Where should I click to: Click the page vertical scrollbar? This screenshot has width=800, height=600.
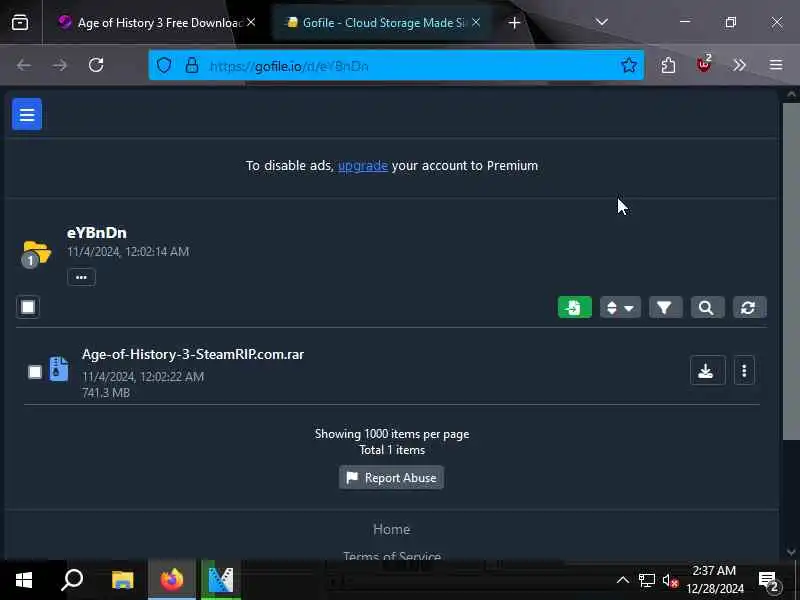pyautogui.click(x=791, y=270)
